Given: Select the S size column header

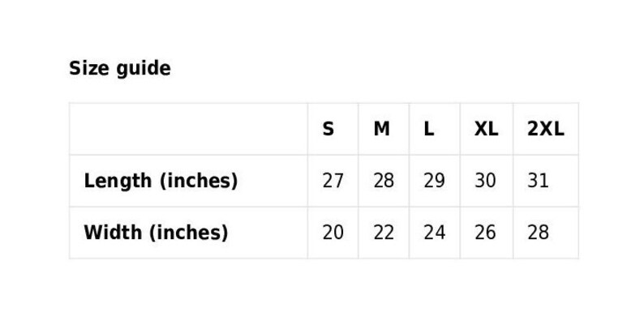Looking at the screenshot, I should click(x=328, y=130).
